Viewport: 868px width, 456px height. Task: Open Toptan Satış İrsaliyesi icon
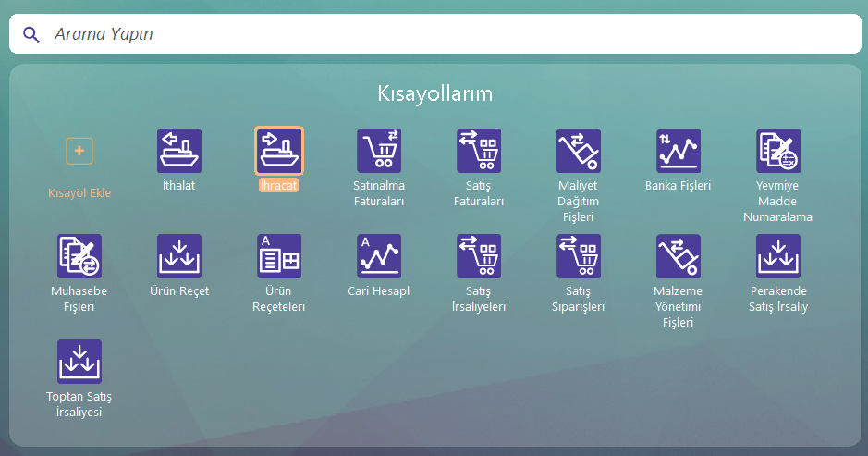click(79, 362)
